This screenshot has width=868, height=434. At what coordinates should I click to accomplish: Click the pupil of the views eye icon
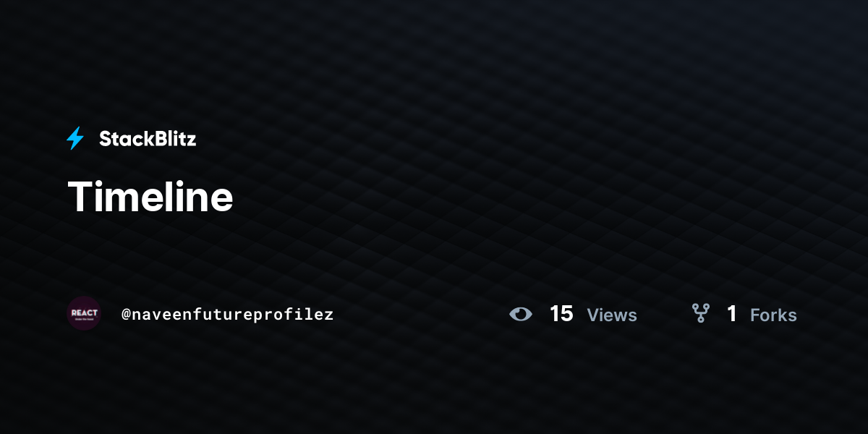520,314
